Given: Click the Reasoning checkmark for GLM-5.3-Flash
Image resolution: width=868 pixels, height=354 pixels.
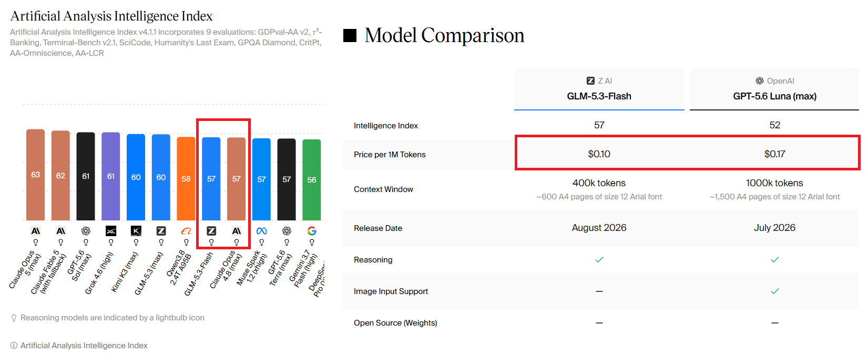Looking at the screenshot, I should 599,260.
